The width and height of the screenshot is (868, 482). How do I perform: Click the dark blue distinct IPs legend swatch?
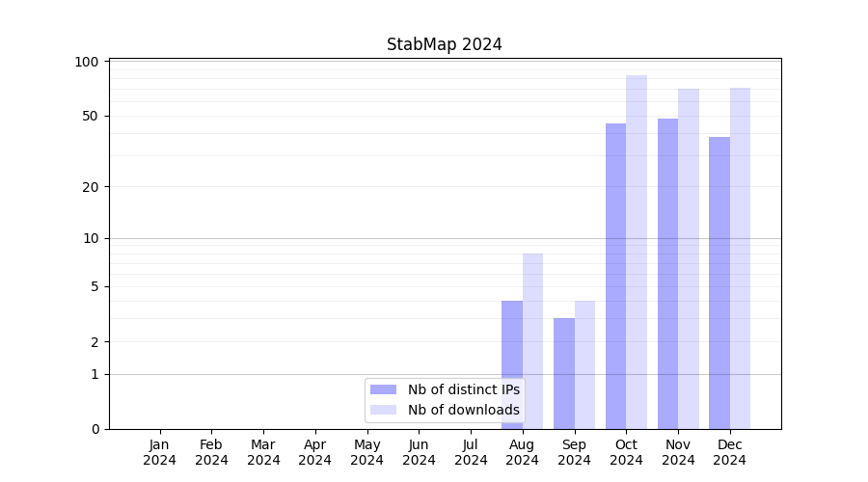[x=383, y=389]
